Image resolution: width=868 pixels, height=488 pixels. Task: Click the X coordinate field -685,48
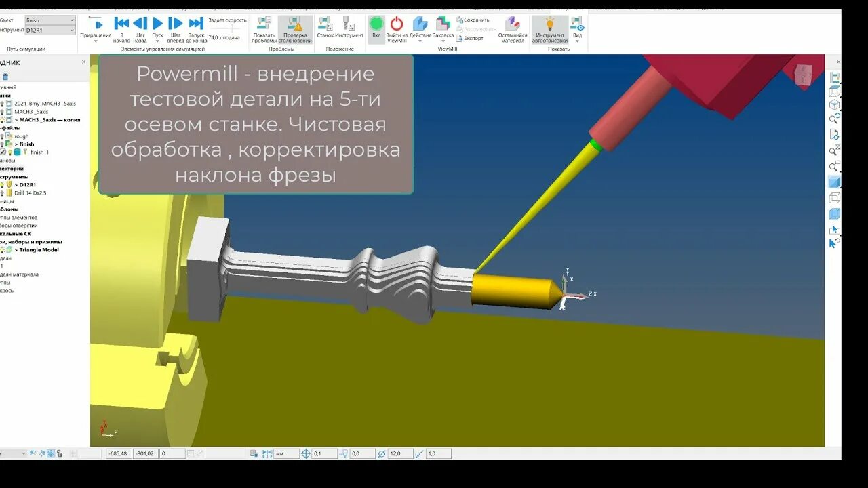[x=119, y=453]
